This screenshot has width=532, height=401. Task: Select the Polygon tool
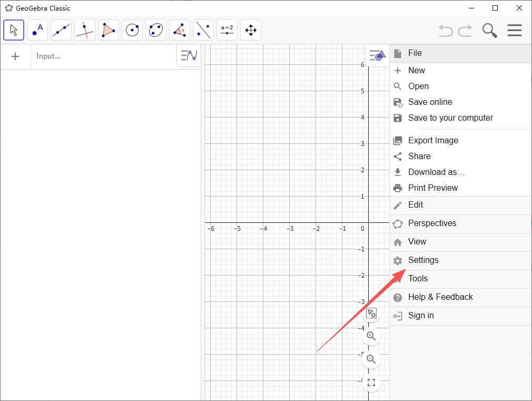[109, 30]
